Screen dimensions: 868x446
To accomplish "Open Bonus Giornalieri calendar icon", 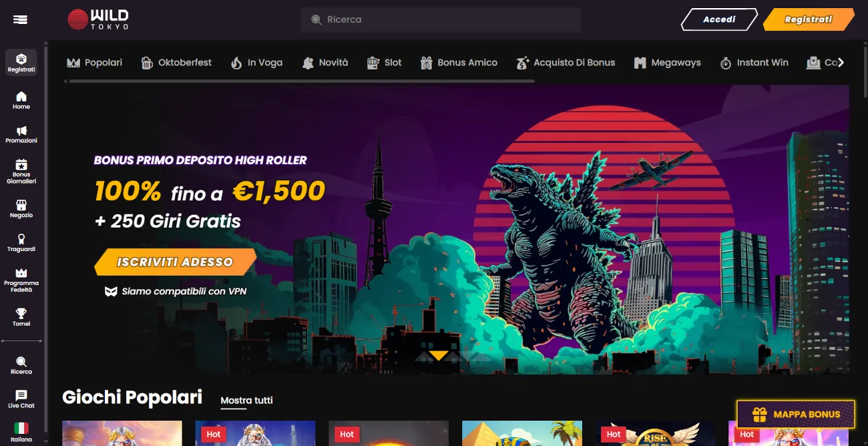I will point(21,165).
